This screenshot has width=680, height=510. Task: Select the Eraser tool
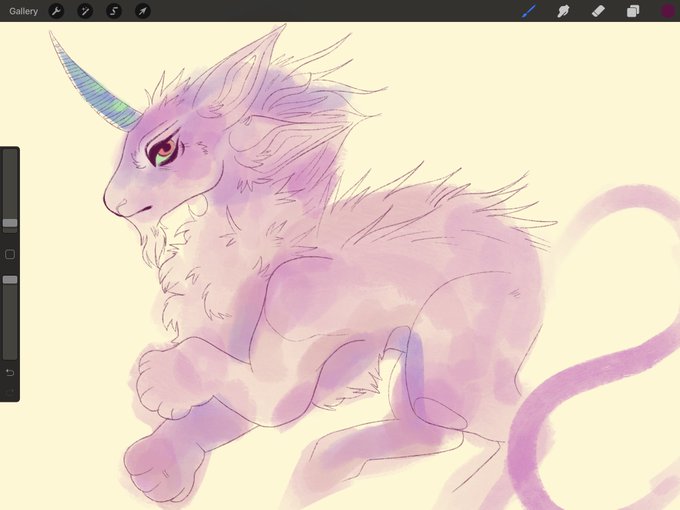click(x=598, y=11)
